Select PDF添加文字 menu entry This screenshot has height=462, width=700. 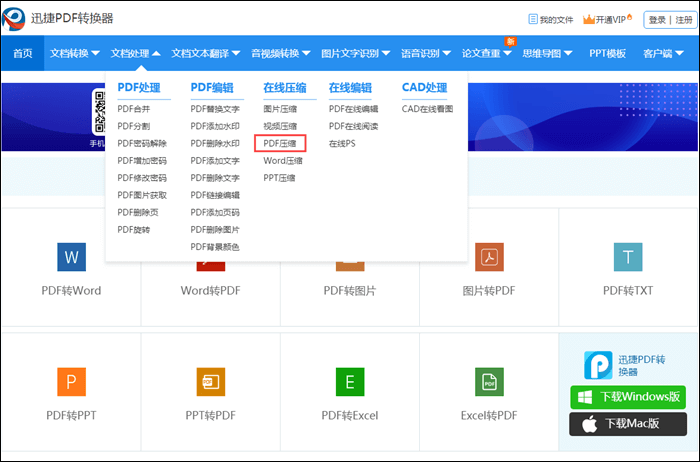tap(215, 161)
